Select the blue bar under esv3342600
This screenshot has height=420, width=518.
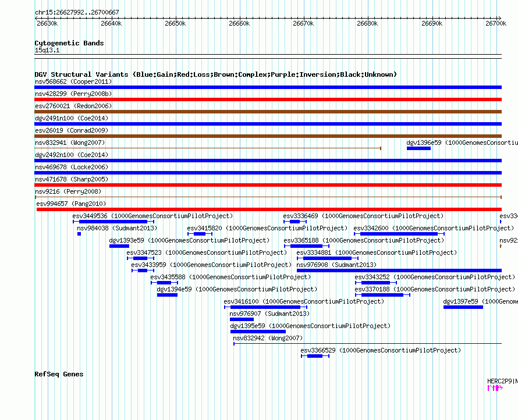[399, 234]
